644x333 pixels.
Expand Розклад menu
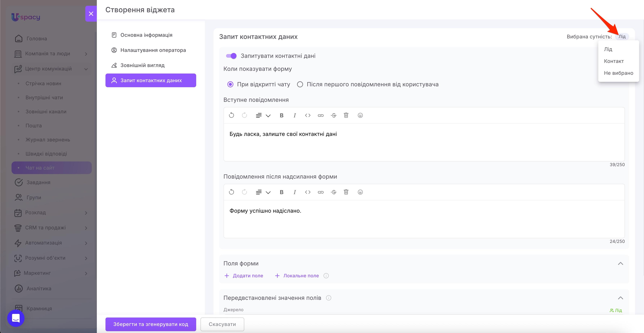point(86,213)
